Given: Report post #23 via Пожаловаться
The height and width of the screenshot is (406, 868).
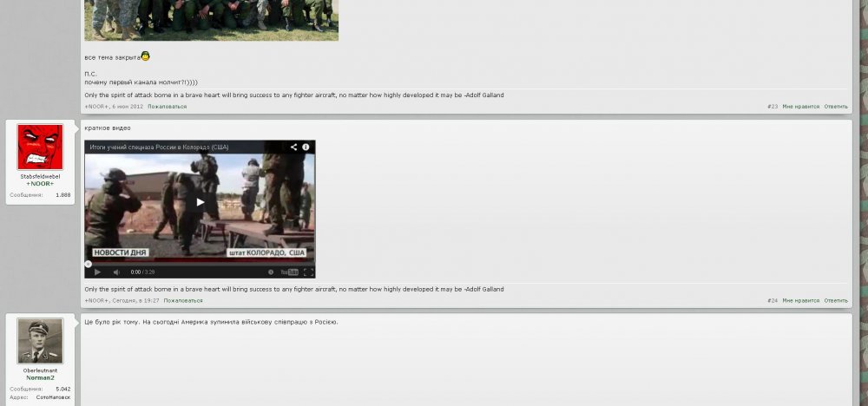Looking at the screenshot, I should click(168, 107).
